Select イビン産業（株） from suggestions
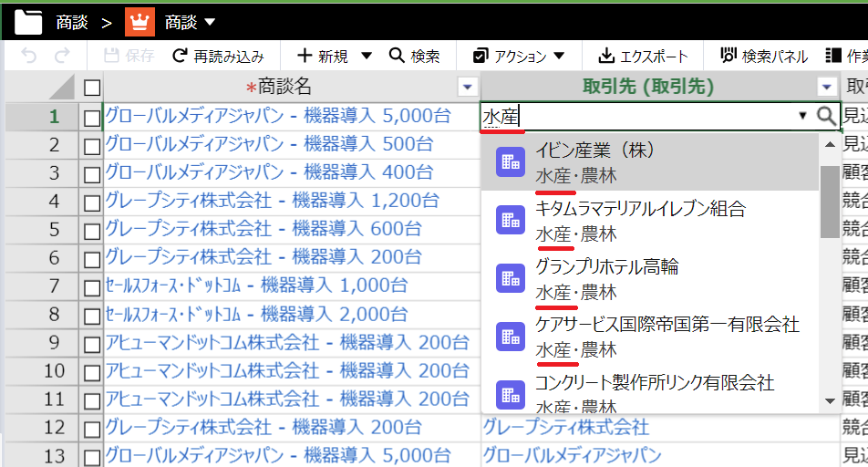 click(649, 162)
